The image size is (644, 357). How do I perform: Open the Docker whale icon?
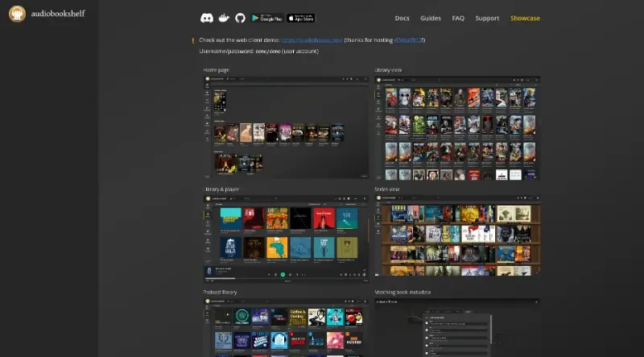224,18
